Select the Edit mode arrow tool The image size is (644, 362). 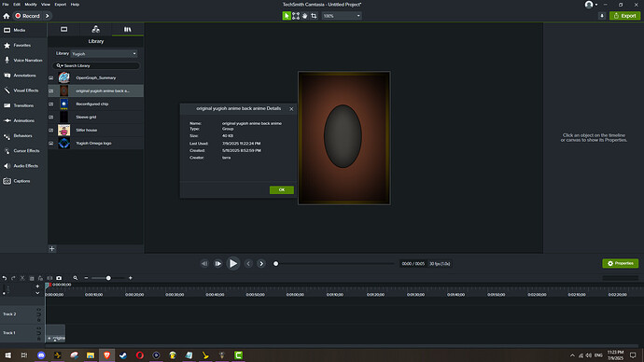[287, 16]
